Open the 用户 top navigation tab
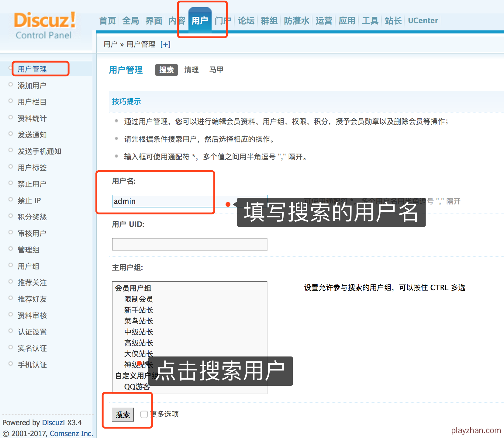Viewport: 504px width, 438px height. [x=200, y=21]
